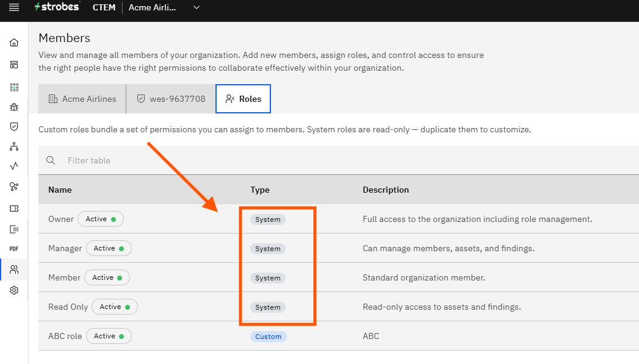The height and width of the screenshot is (364, 639).
Task: Click the System tag in Owner row
Action: [268, 219]
